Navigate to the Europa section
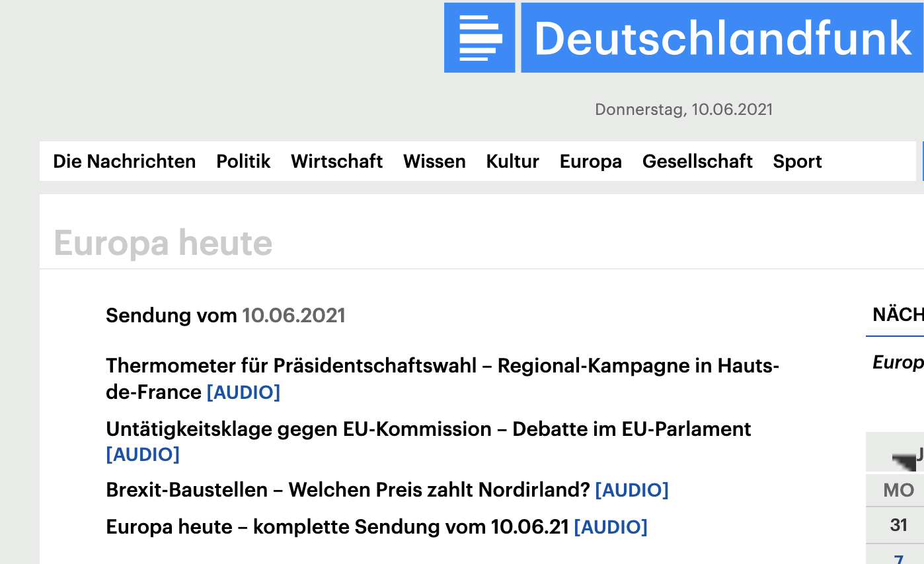This screenshot has width=924, height=564. pyautogui.click(x=590, y=161)
